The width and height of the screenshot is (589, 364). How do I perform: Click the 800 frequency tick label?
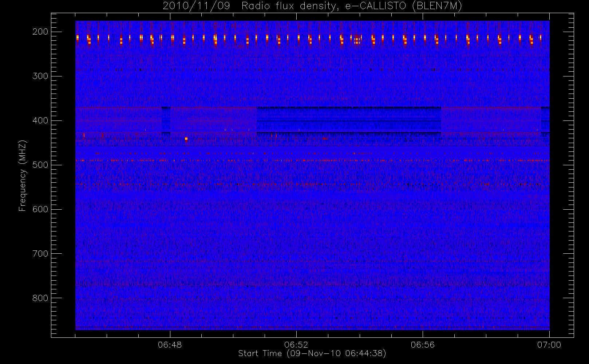(40, 298)
